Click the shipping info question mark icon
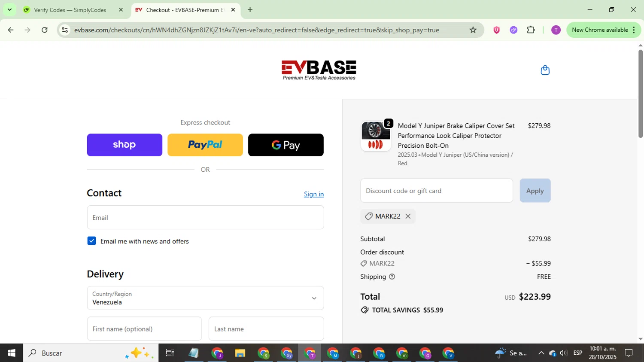644x362 pixels. point(392,277)
